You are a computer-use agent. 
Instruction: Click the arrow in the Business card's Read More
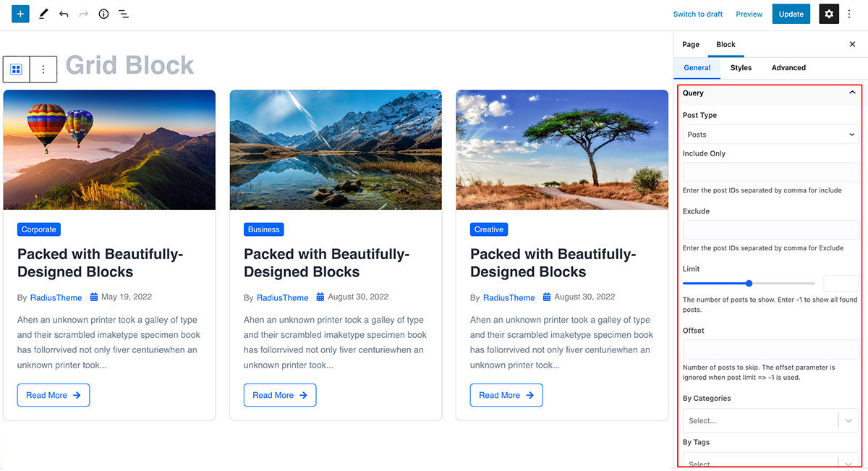click(x=303, y=395)
